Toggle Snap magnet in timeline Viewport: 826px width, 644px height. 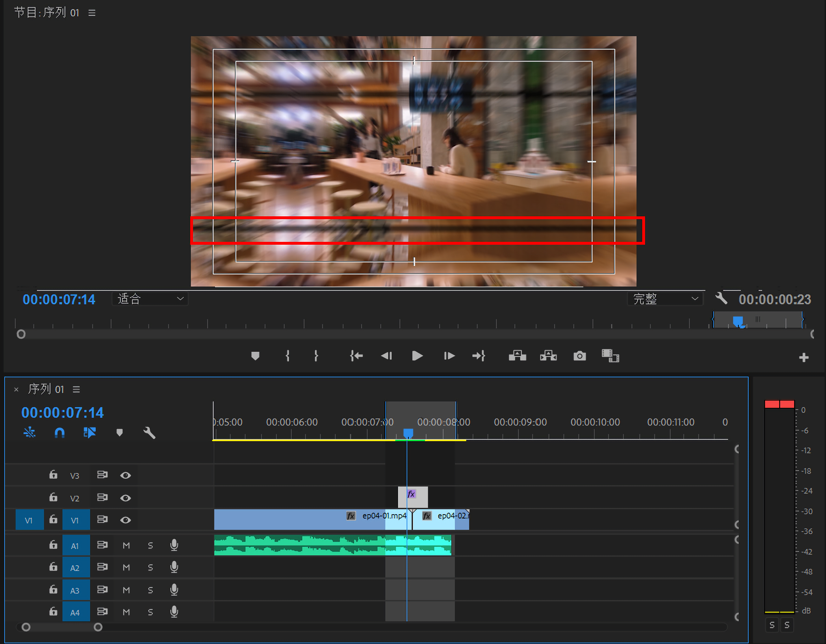click(x=60, y=433)
